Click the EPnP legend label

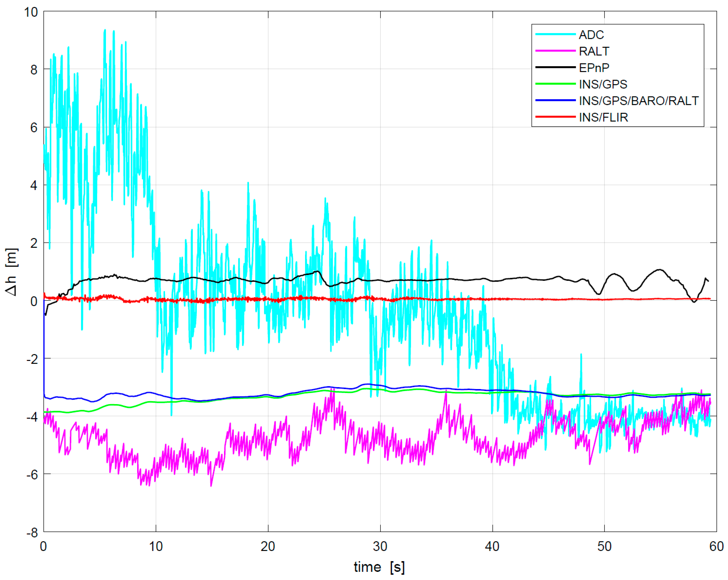point(594,68)
